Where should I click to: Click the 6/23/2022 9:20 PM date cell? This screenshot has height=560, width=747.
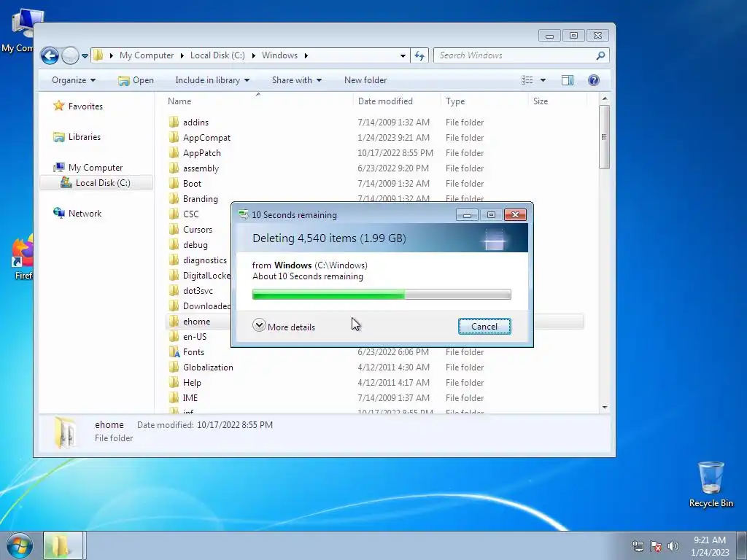393,168
